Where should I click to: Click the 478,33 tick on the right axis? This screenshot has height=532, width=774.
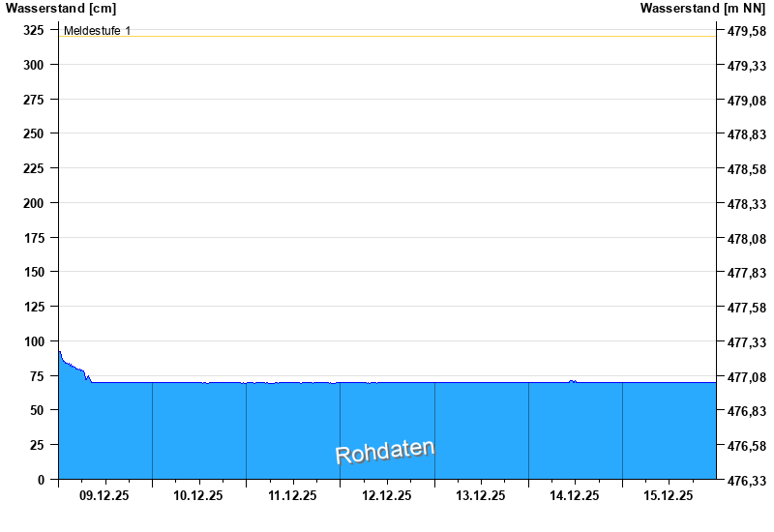746,204
